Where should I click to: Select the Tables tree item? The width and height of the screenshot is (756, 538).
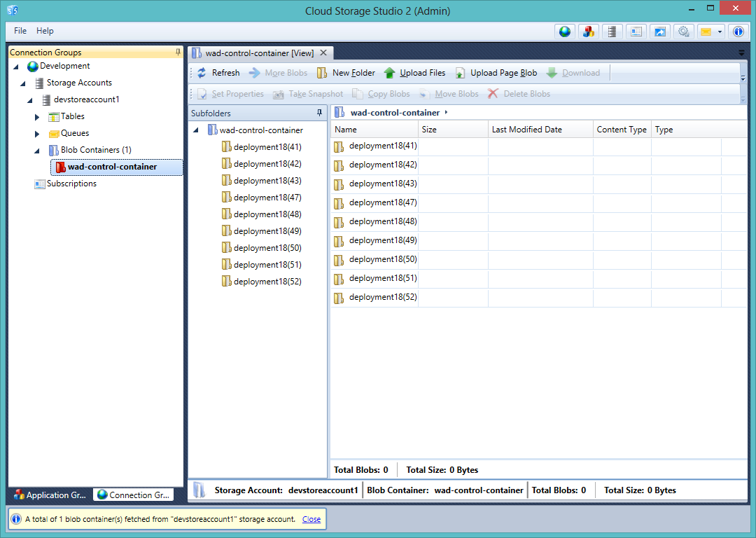point(72,116)
